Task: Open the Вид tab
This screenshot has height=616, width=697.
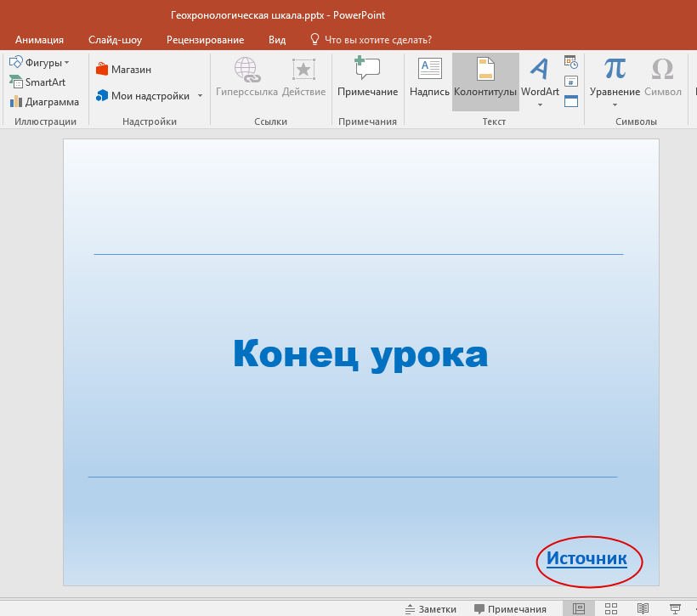Action: [x=277, y=40]
